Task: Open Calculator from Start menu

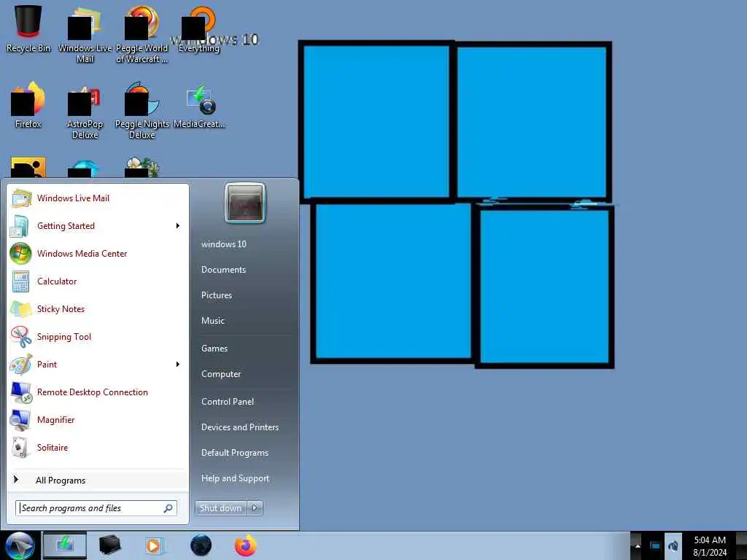Action: [x=98, y=281]
